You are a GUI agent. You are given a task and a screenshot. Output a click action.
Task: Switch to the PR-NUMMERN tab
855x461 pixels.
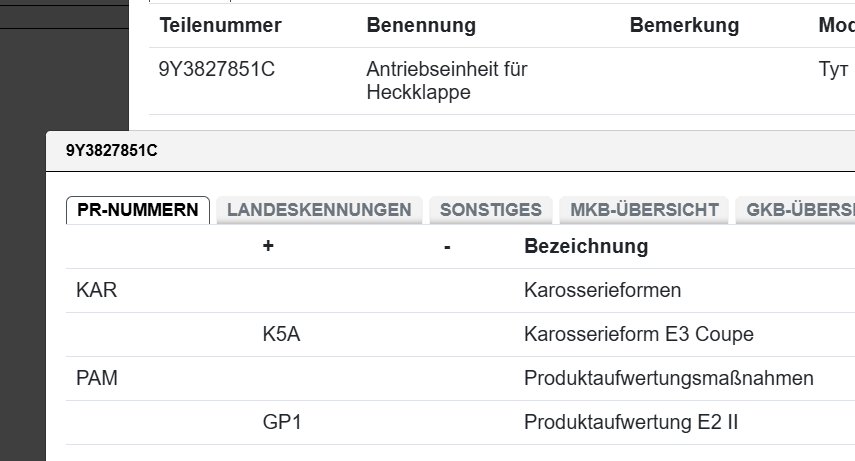[x=138, y=210]
